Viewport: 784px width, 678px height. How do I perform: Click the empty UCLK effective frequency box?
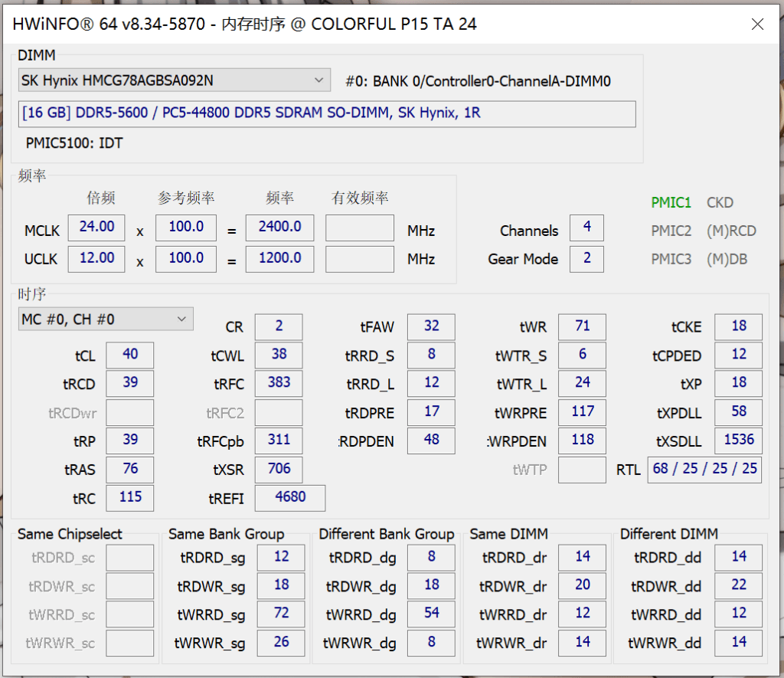[x=360, y=259]
